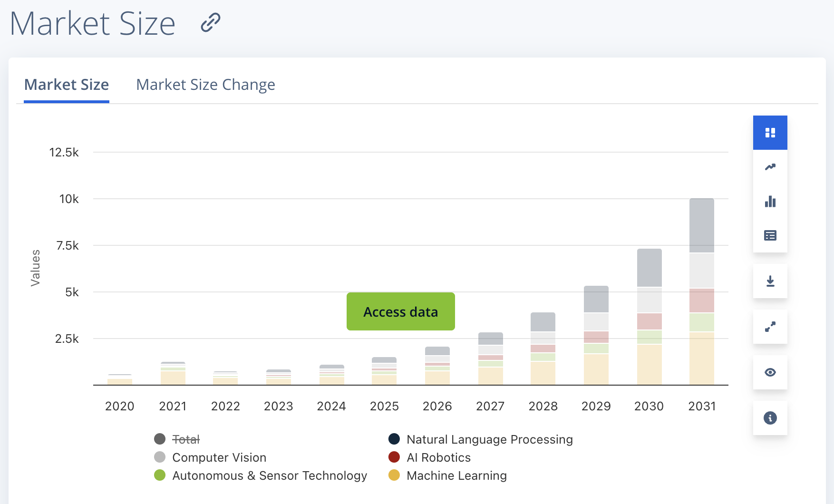Expand chart to fullscreen with arrows icon
The height and width of the screenshot is (504, 834).
(x=770, y=327)
